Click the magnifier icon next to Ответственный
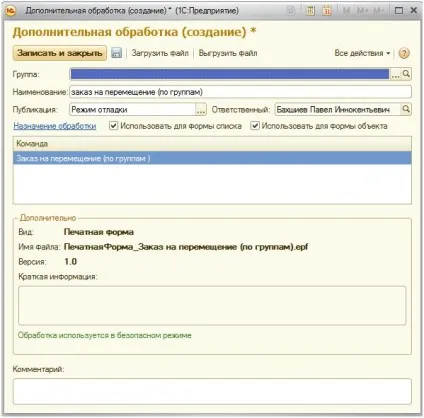 (x=406, y=109)
